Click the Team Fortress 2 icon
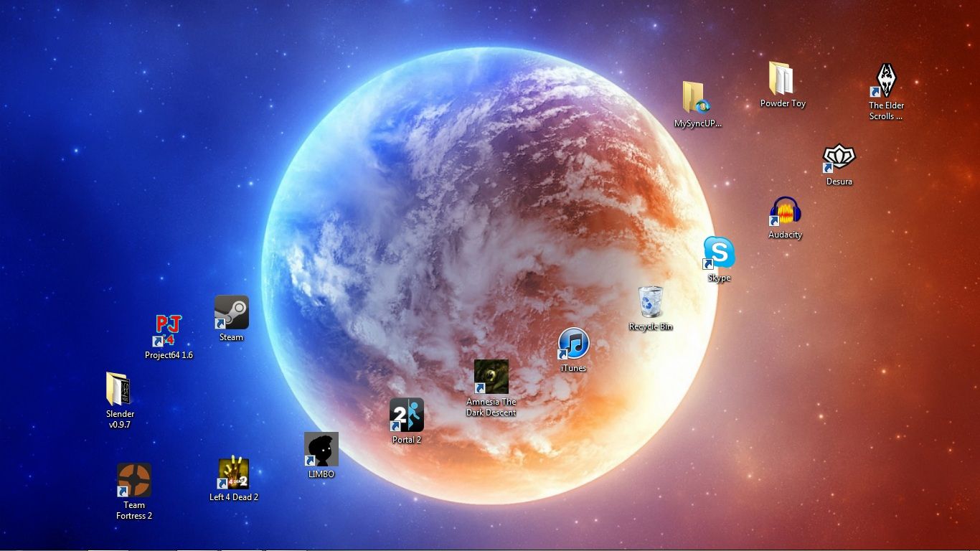Viewport: 980px width, 551px height. click(134, 480)
